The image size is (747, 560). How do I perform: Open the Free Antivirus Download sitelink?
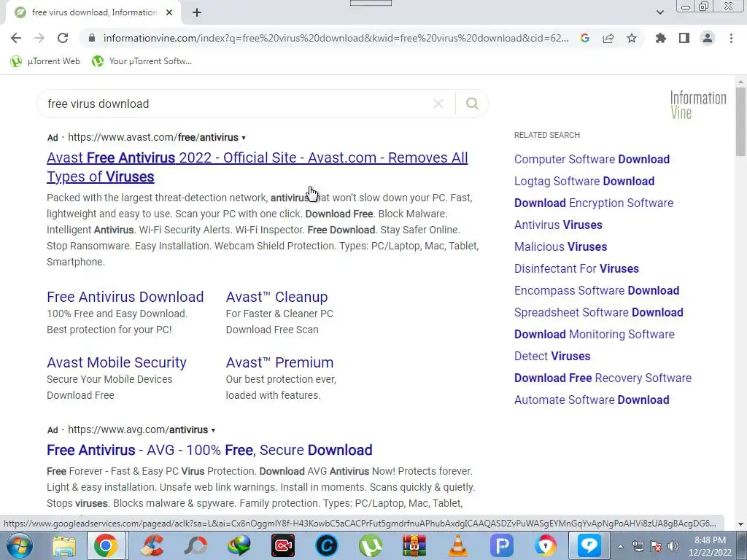coord(125,297)
